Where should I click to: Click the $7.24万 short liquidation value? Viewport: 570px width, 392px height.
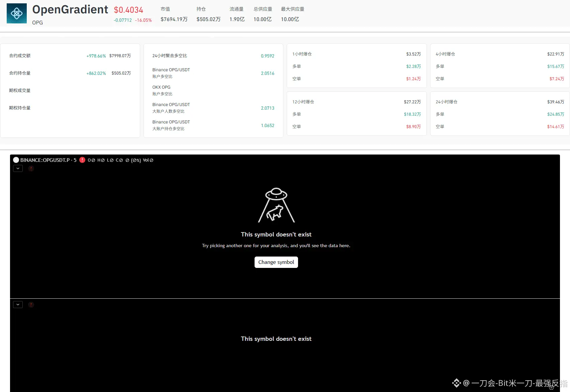(557, 79)
